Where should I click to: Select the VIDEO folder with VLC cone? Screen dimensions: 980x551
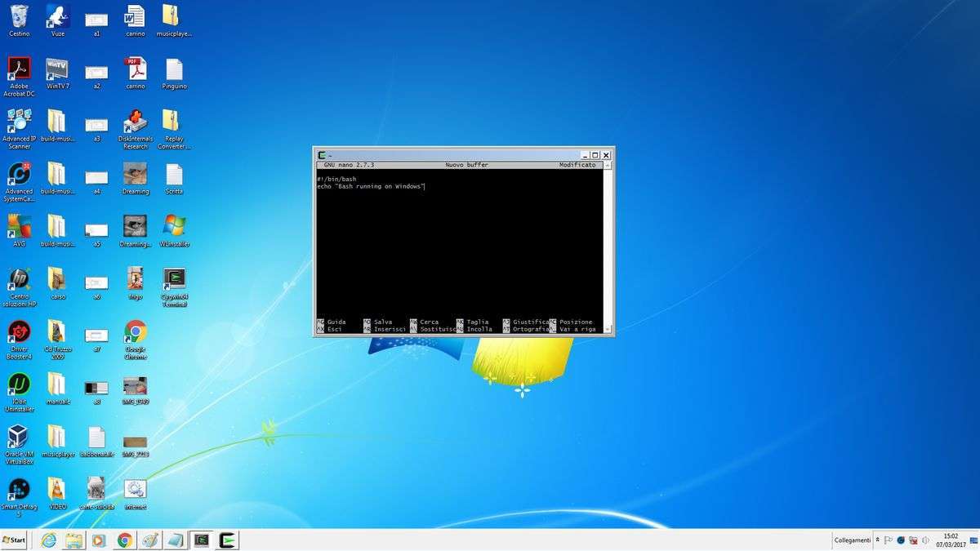point(57,494)
